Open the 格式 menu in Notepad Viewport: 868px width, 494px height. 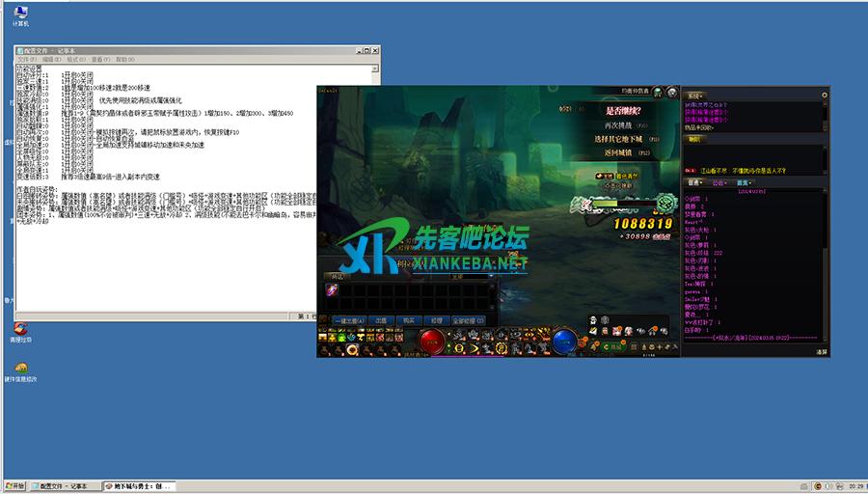pyautogui.click(x=71, y=59)
